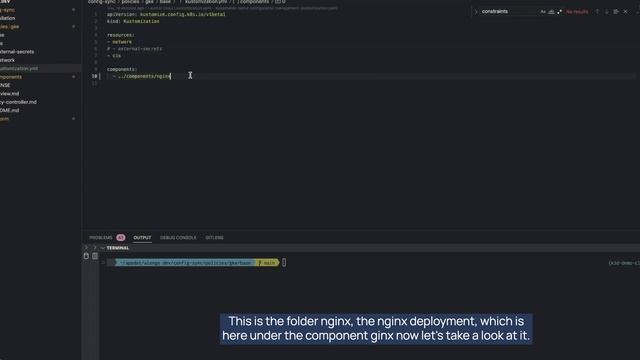The height and width of the screenshot is (360, 640).
Task: Click the problems count badge
Action: (x=121, y=238)
